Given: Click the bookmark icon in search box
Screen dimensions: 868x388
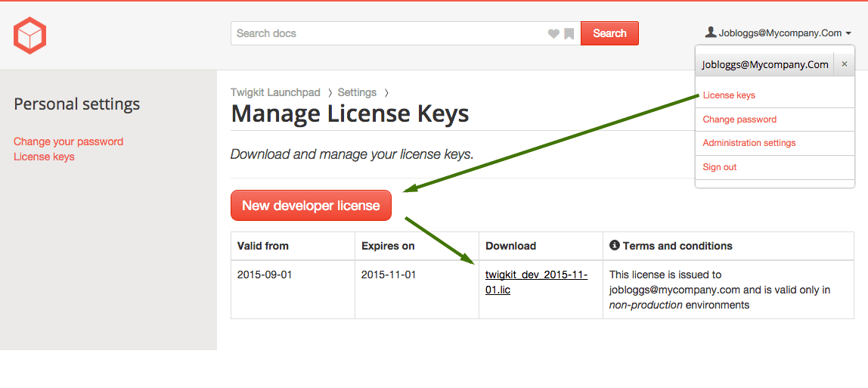Looking at the screenshot, I should [x=569, y=34].
